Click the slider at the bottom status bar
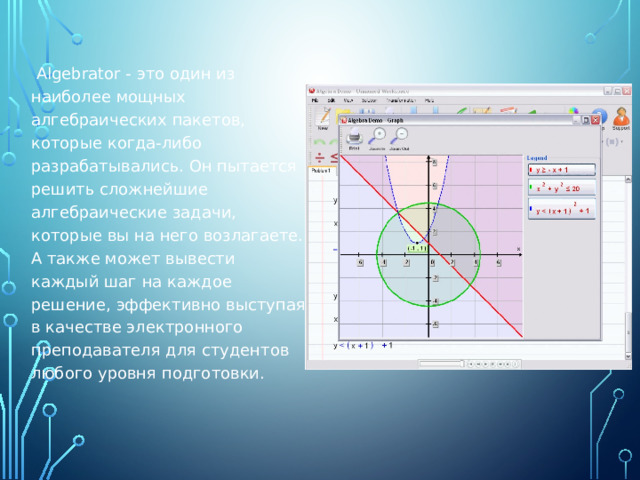The height and width of the screenshot is (480, 640). click(x=442, y=364)
